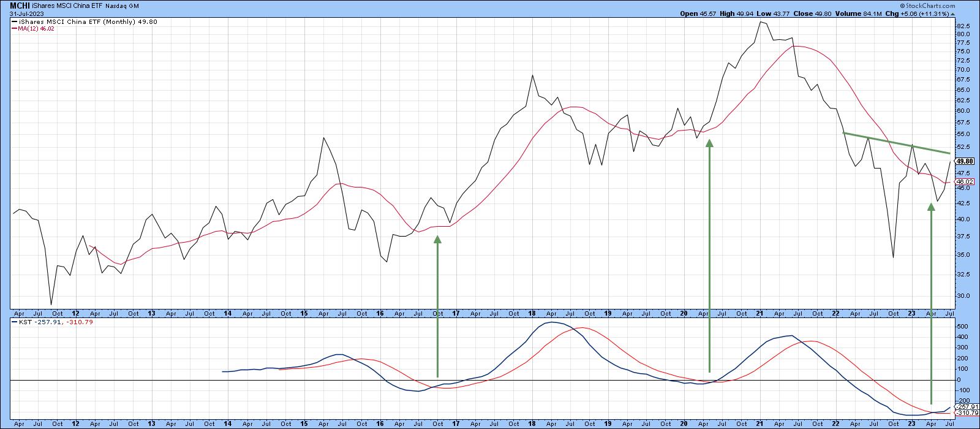Click the 'MA(12) 46.02' legend entry

tap(36, 28)
